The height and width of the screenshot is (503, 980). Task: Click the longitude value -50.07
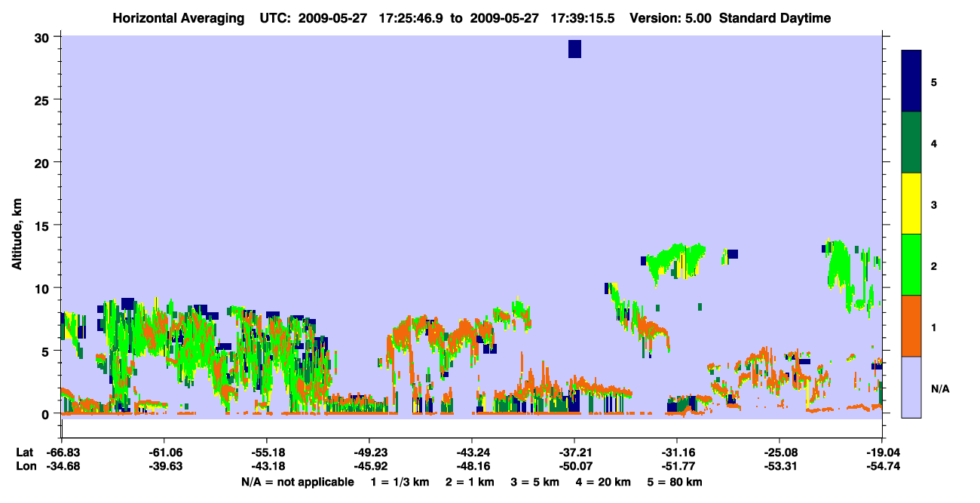point(574,466)
